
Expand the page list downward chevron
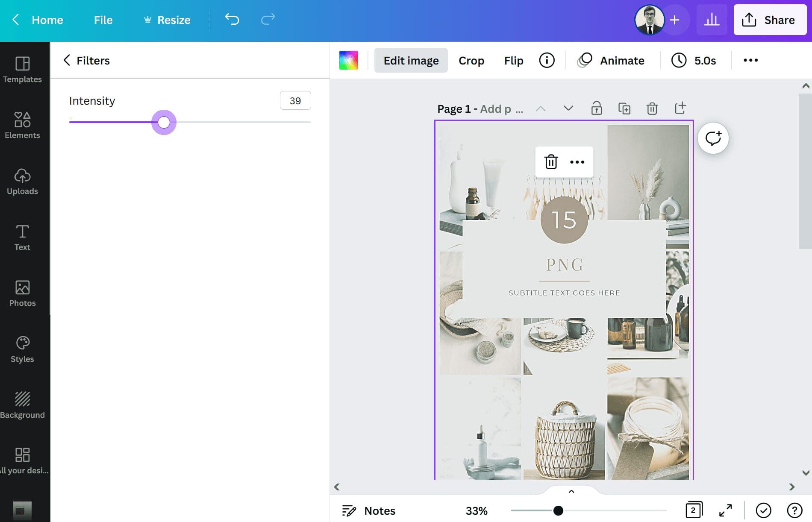(568, 109)
